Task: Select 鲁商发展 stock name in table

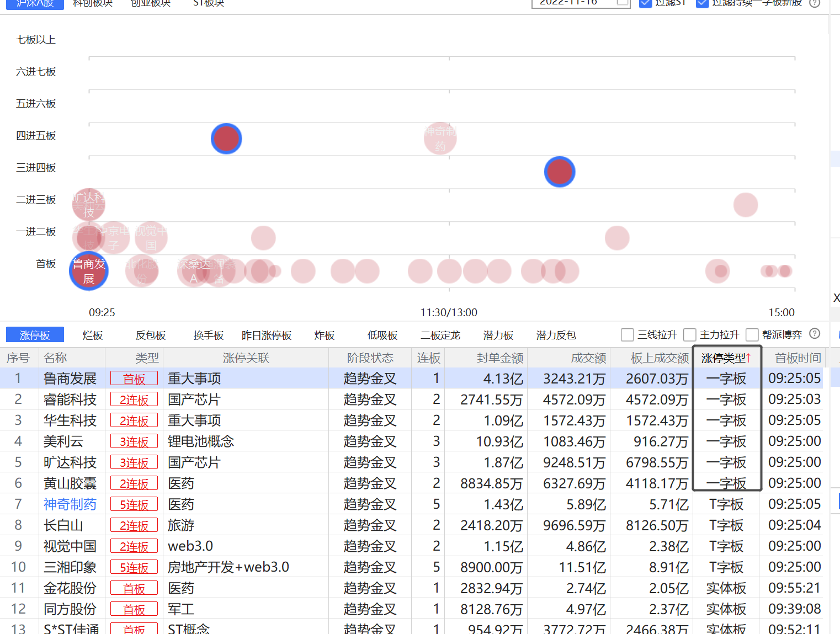Action: click(70, 379)
